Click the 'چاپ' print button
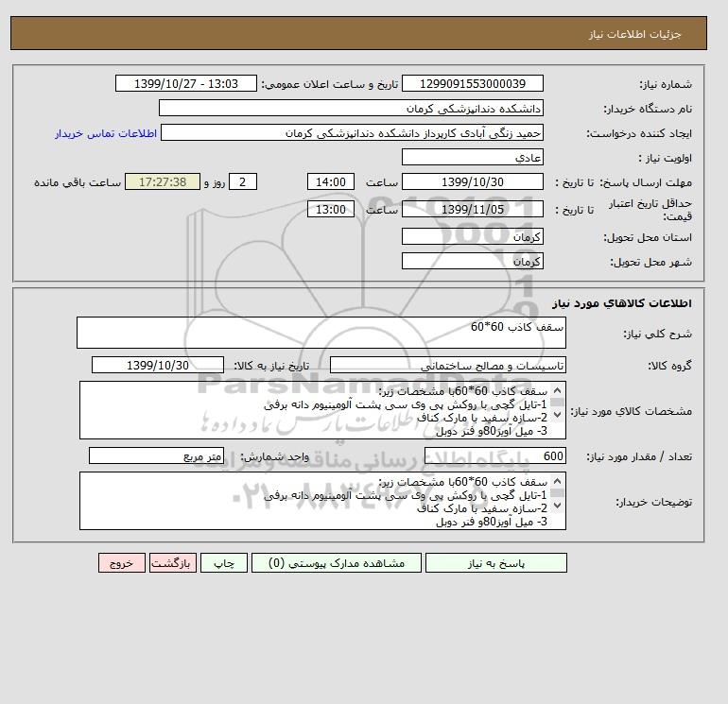 [224, 563]
